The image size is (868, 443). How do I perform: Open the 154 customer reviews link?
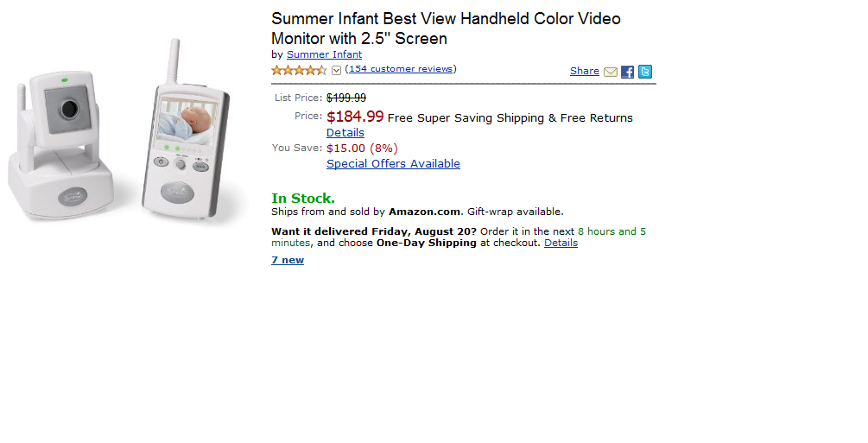tap(401, 69)
